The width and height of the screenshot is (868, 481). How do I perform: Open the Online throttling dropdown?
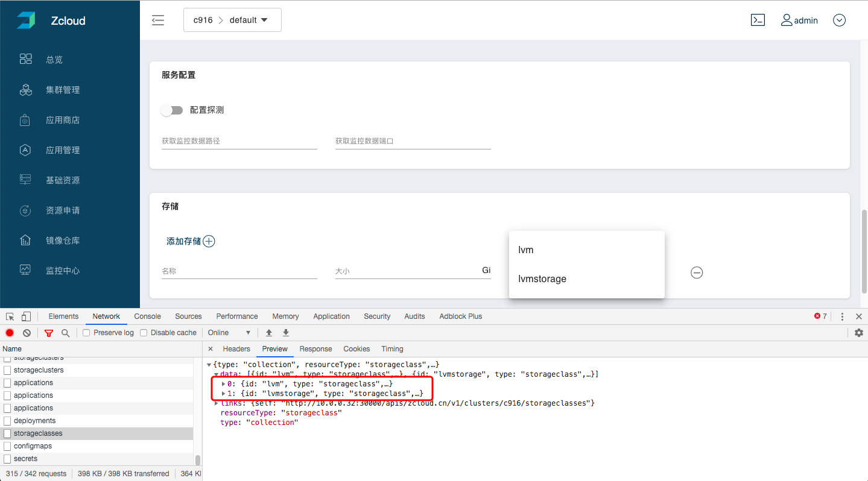229,333
